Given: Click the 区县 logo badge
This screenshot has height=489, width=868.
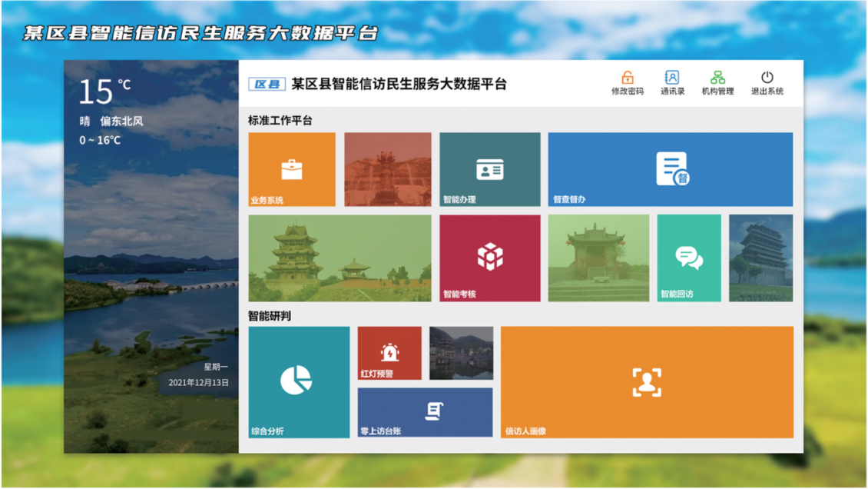Looking at the screenshot, I should (267, 85).
